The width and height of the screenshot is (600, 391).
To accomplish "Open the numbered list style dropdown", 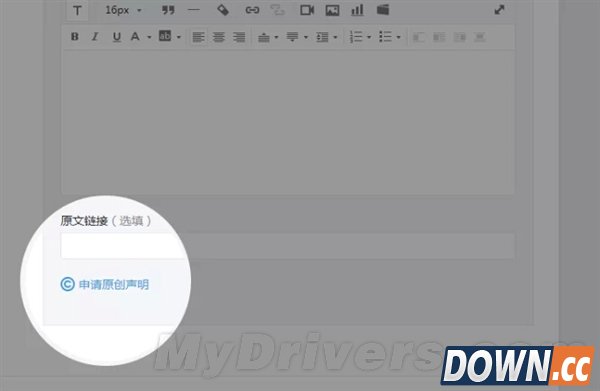I will (x=369, y=37).
